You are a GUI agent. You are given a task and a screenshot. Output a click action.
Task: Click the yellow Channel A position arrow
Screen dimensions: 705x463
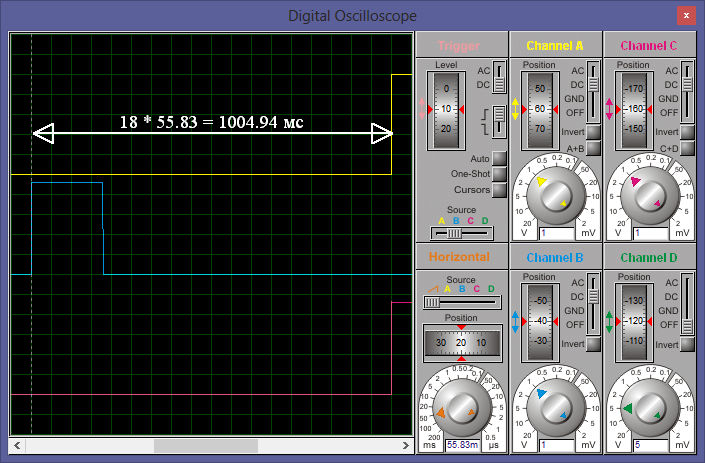point(517,109)
